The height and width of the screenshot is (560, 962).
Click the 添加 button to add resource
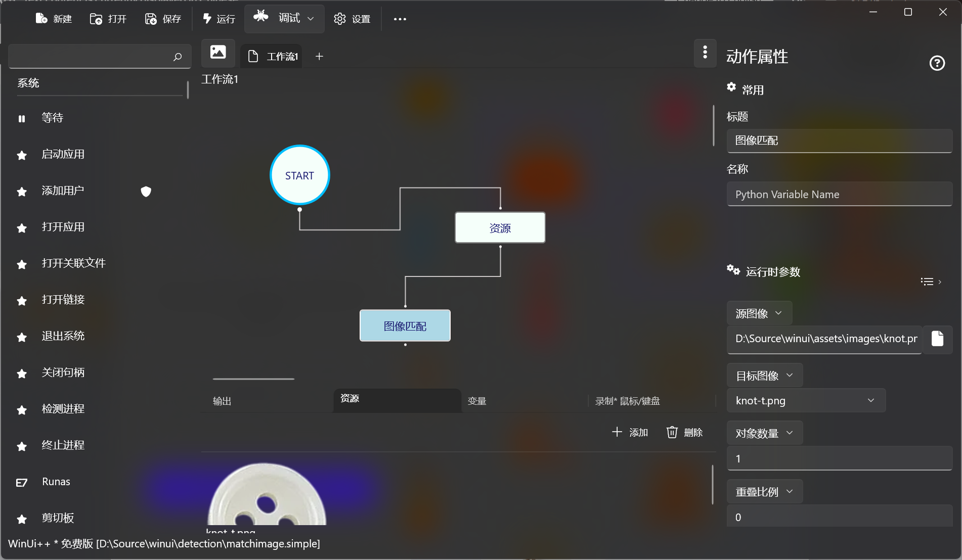pyautogui.click(x=630, y=432)
